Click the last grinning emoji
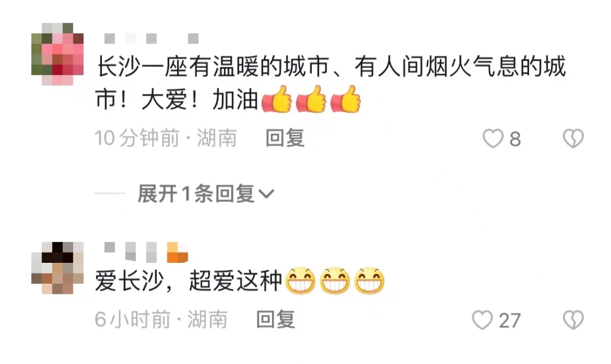The image size is (611, 364). [x=369, y=280]
